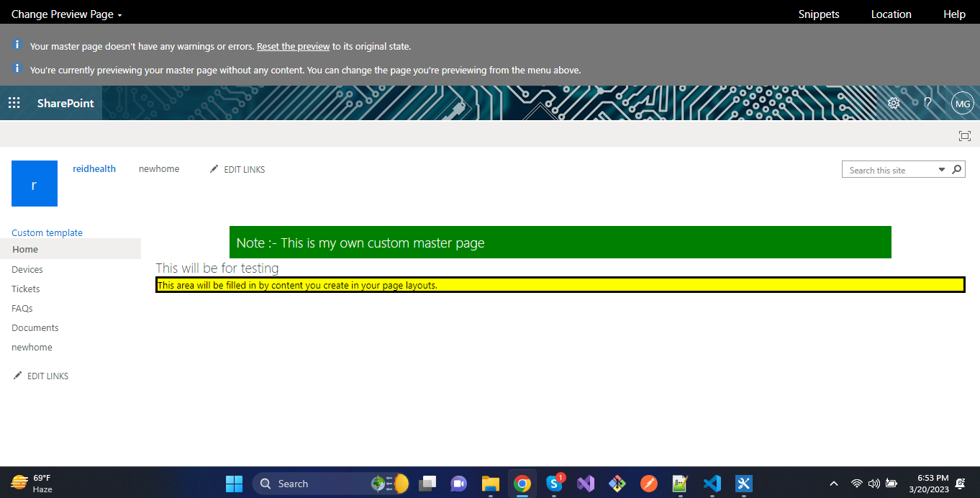This screenshot has width=980, height=498.
Task: Click inside the Search this site box
Action: pos(885,169)
